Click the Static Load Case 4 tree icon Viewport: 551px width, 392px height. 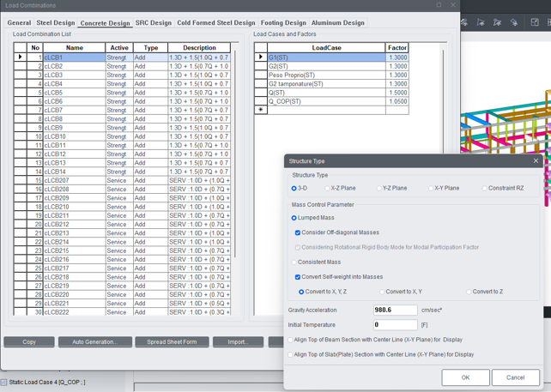point(3,383)
